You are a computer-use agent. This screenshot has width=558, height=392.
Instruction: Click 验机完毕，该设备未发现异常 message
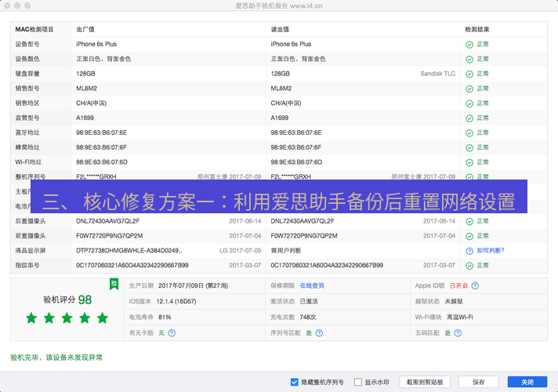56,358
